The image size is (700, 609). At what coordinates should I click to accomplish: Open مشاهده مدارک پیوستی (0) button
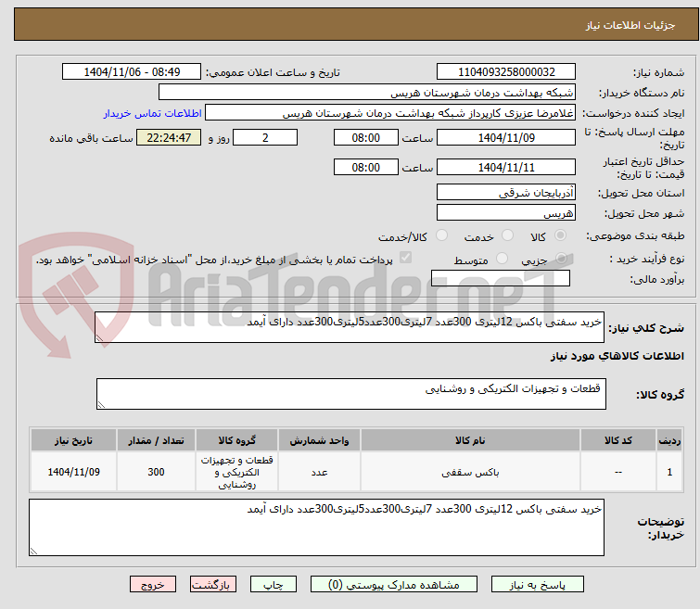coord(394,585)
